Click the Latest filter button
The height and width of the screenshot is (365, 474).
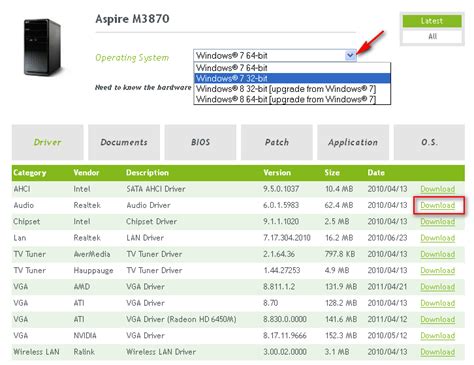[x=432, y=21]
